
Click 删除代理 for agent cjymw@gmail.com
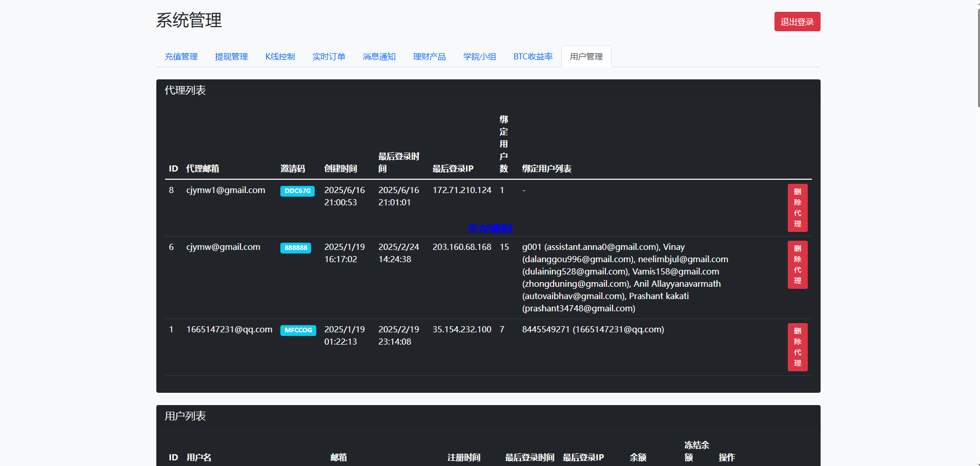click(797, 265)
